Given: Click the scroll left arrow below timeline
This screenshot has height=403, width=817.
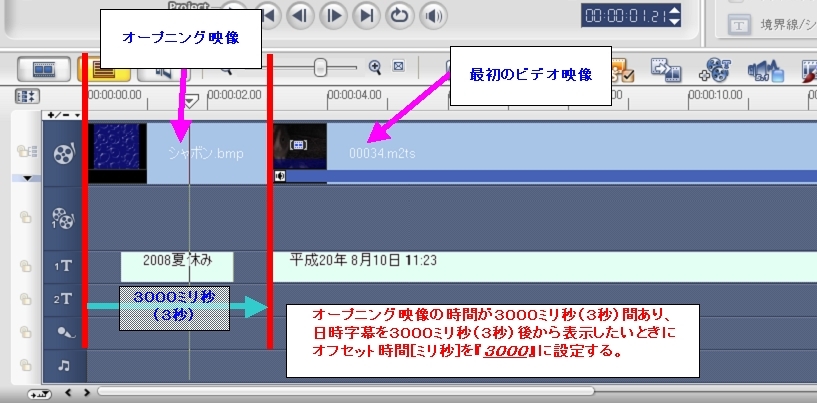Looking at the screenshot, I should [x=68, y=393].
